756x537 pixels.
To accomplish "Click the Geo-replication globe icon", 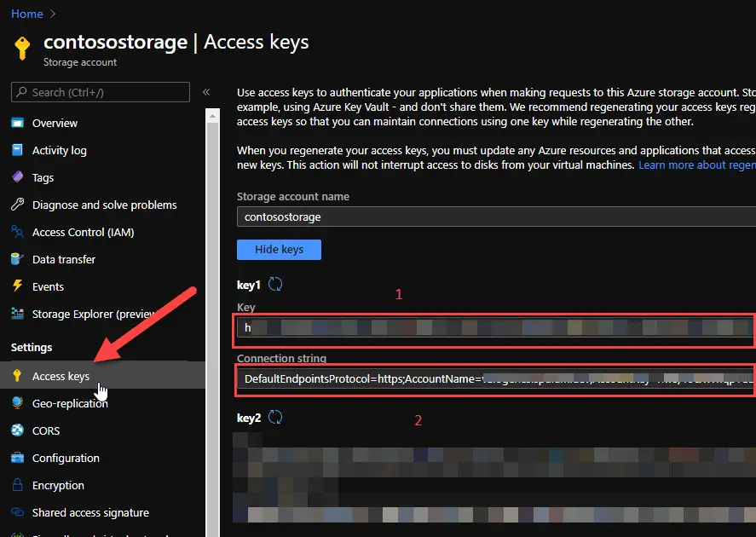I will pos(17,403).
